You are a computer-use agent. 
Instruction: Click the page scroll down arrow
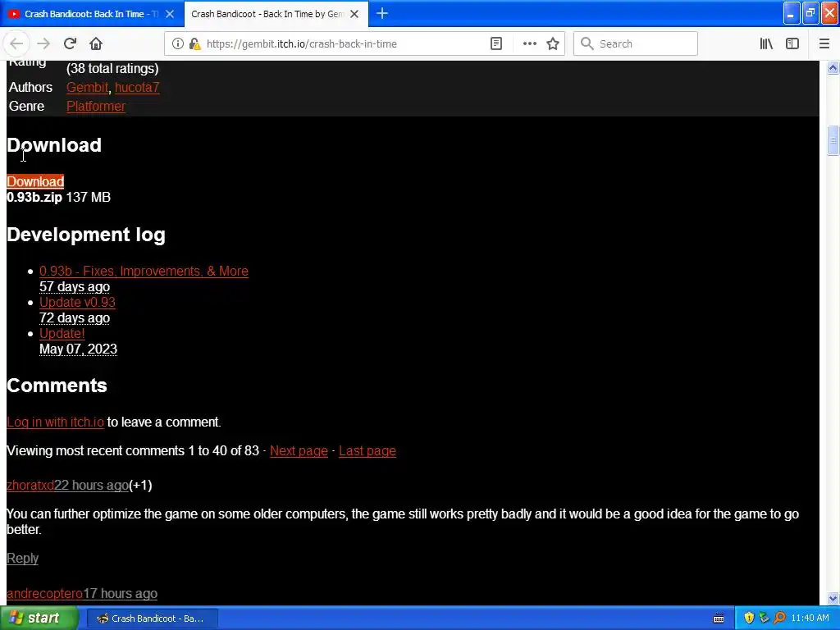click(833, 598)
